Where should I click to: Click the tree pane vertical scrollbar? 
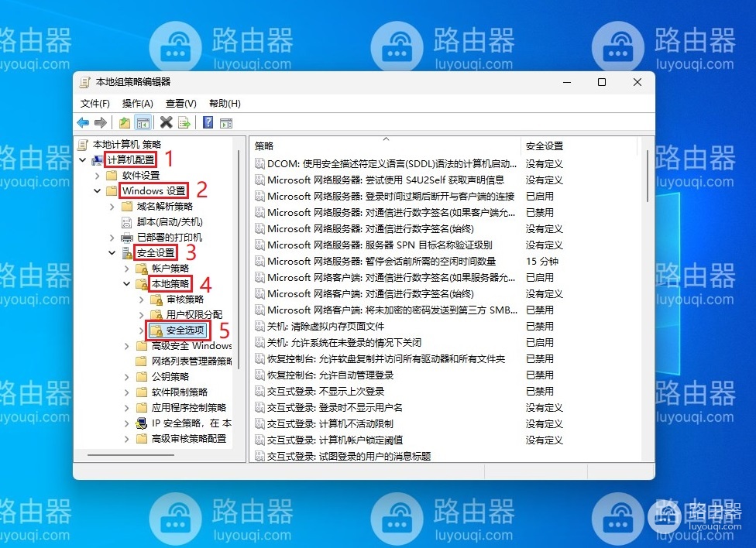[238, 260]
